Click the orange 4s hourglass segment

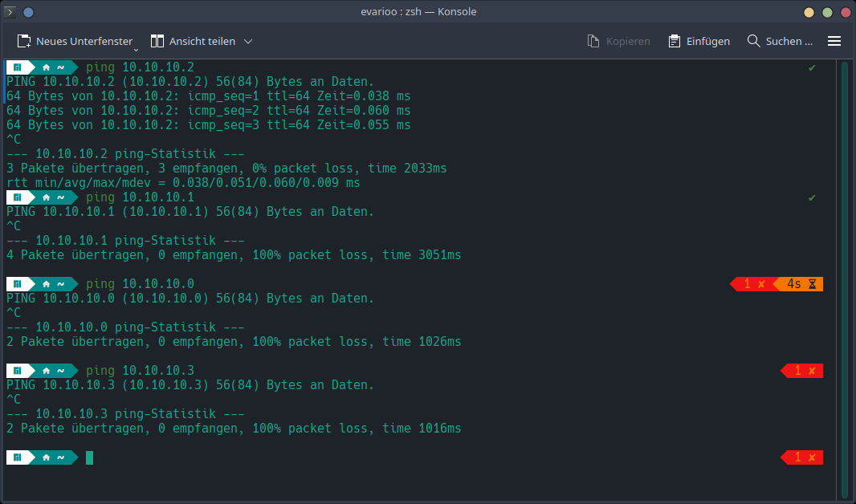point(801,284)
